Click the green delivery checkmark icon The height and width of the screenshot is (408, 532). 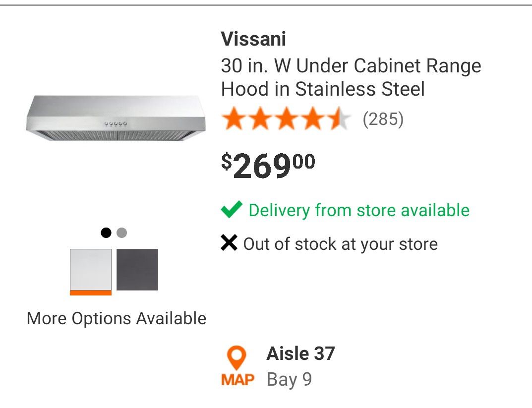(232, 209)
